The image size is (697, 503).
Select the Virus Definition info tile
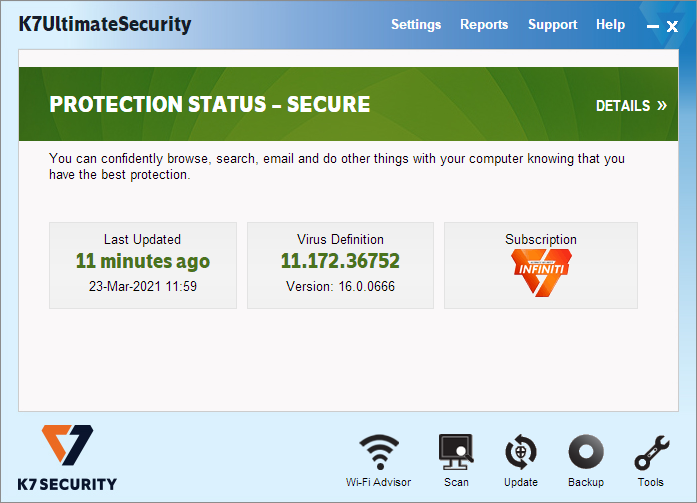pos(340,265)
